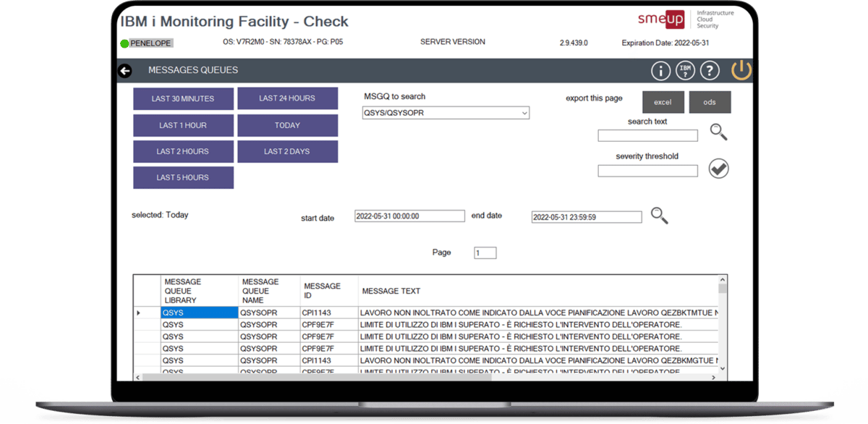
Task: Open the info circle icon
Action: 660,70
